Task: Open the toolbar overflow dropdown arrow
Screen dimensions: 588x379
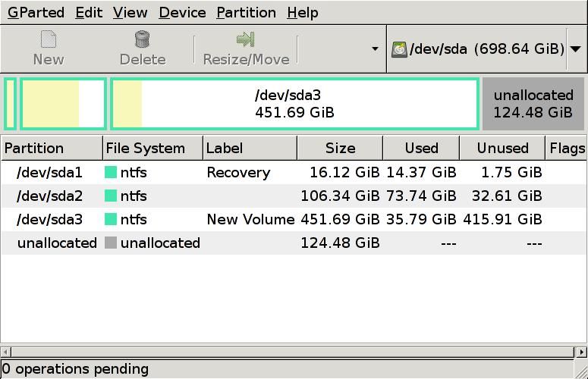Action: pyautogui.click(x=375, y=49)
